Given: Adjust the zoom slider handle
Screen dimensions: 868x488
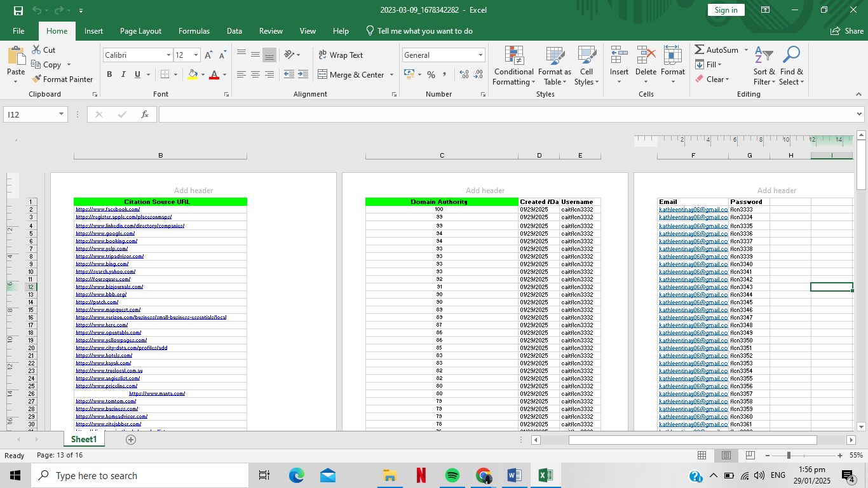Looking at the screenshot, I should (x=789, y=456).
